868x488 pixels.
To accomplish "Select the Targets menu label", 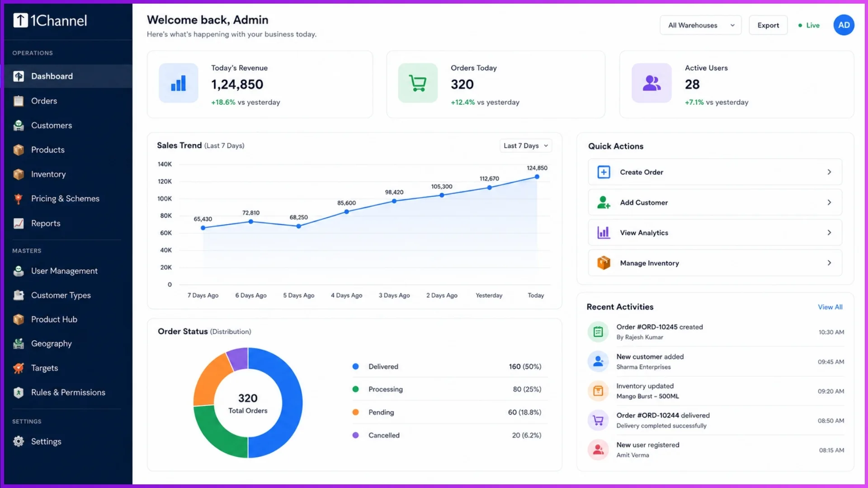I will [x=44, y=368].
